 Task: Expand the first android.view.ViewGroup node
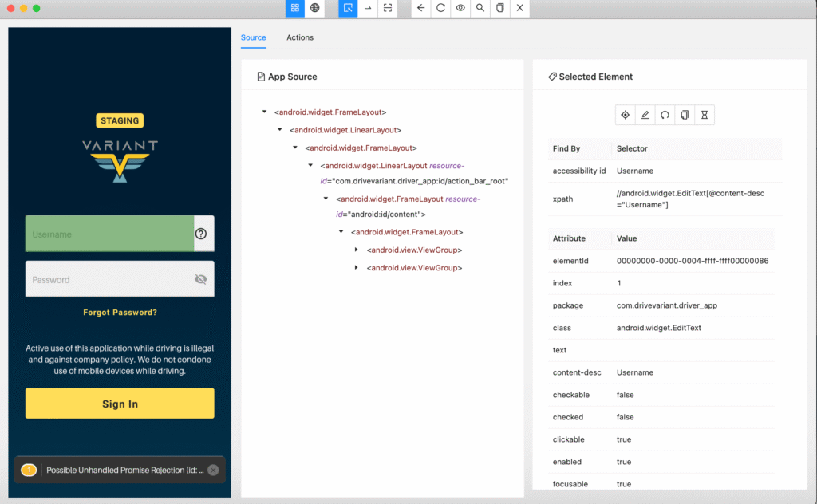pyautogui.click(x=357, y=250)
